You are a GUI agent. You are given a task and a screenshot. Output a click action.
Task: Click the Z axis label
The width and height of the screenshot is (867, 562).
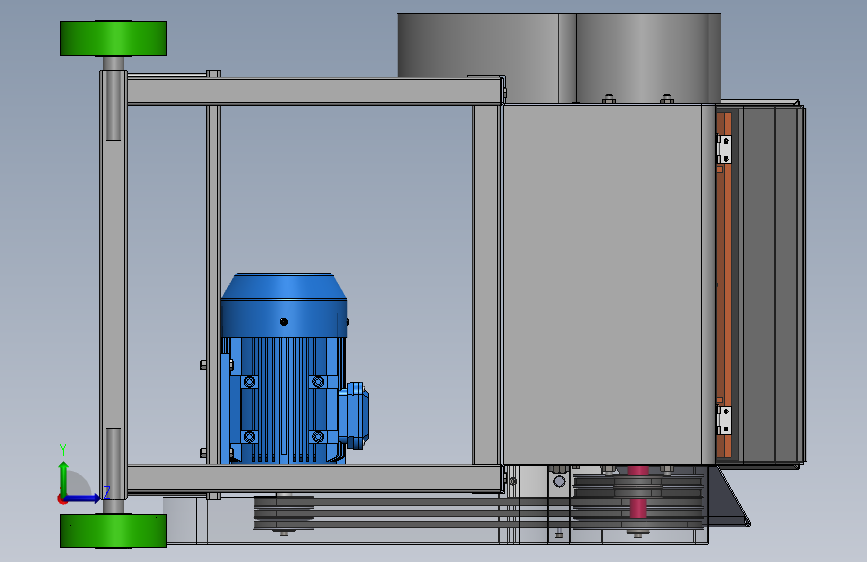click(107, 492)
